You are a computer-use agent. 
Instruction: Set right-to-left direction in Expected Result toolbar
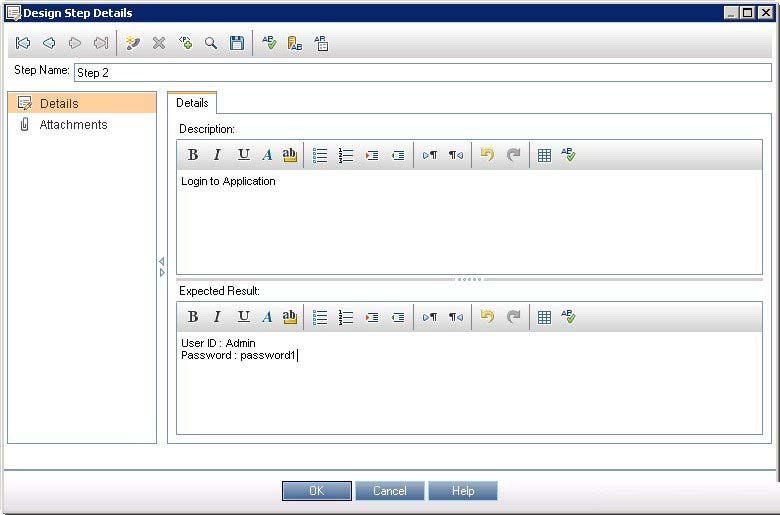point(456,317)
